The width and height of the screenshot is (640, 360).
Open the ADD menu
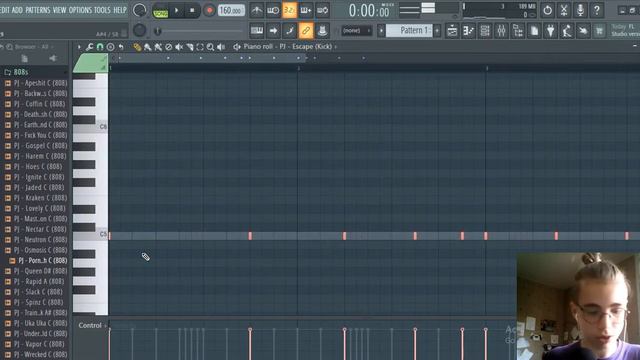(x=17, y=10)
